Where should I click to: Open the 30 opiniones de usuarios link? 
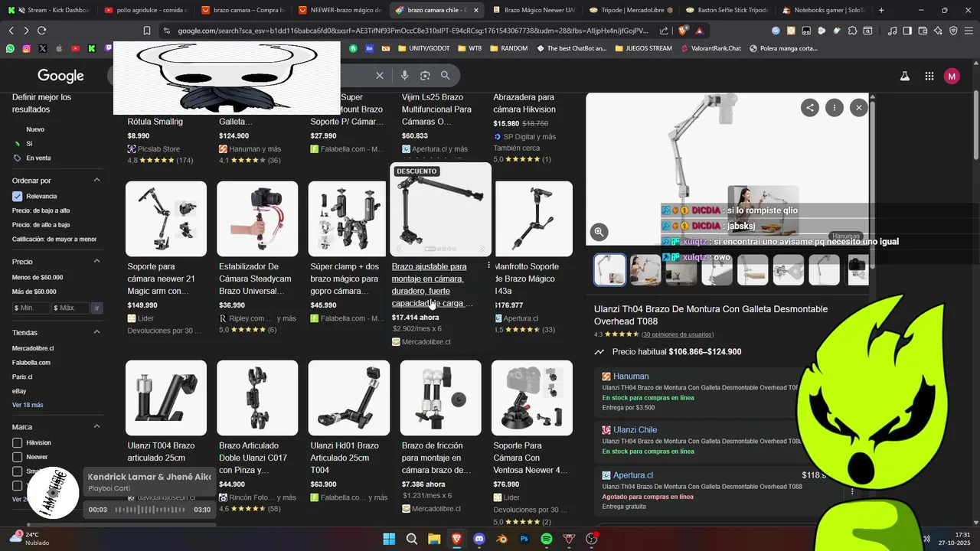pyautogui.click(x=677, y=334)
